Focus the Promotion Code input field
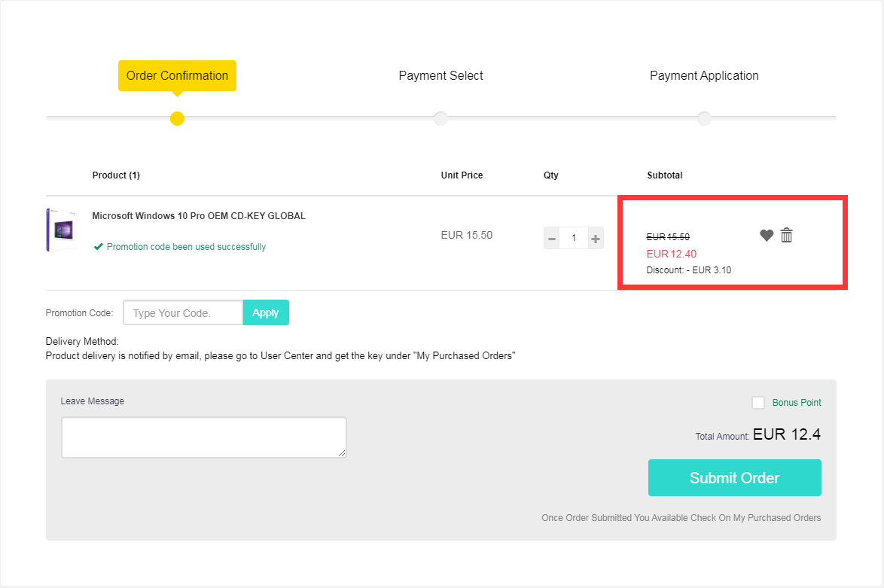The height and width of the screenshot is (588, 884). [183, 313]
